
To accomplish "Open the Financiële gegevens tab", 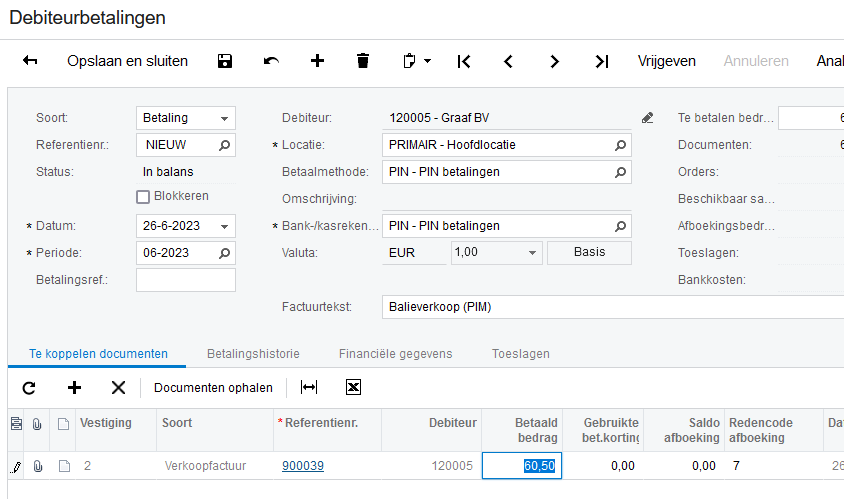I will 395,354.
